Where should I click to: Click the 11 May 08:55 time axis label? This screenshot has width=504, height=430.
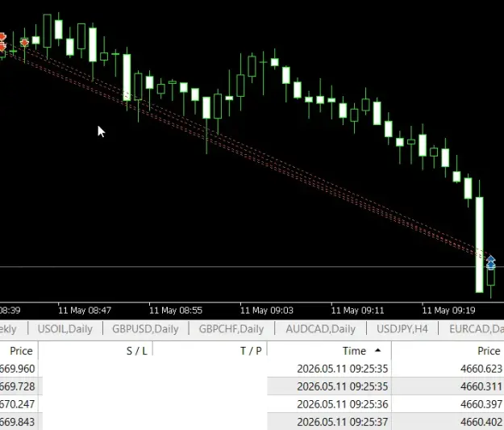point(176,311)
